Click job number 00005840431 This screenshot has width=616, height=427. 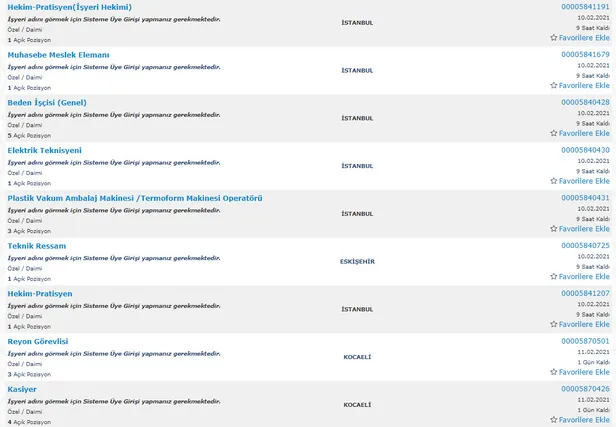point(585,198)
